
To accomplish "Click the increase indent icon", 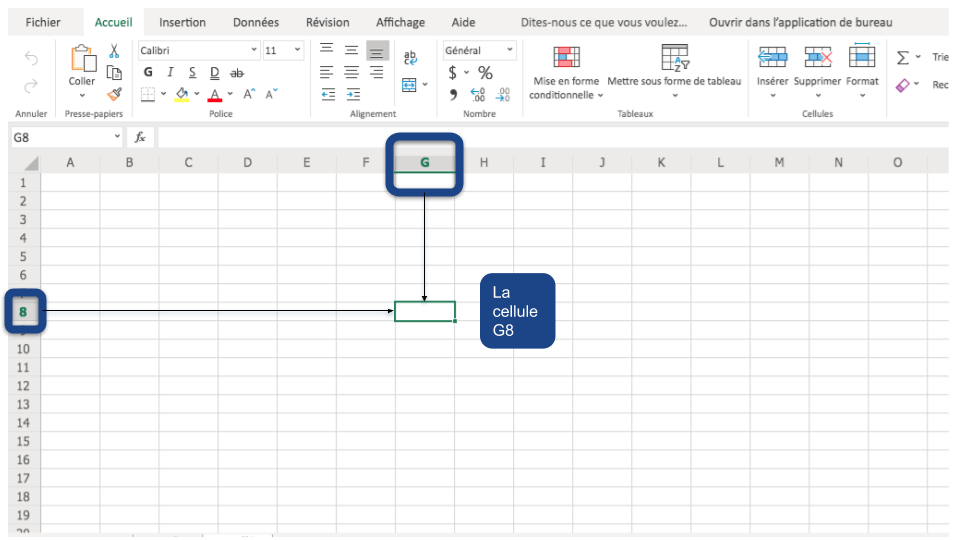I will point(352,94).
